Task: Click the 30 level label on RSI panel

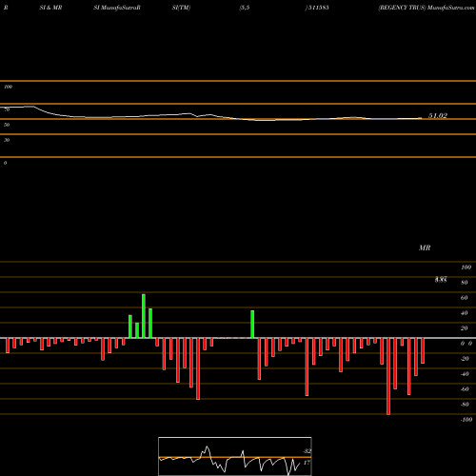Action: point(7,140)
